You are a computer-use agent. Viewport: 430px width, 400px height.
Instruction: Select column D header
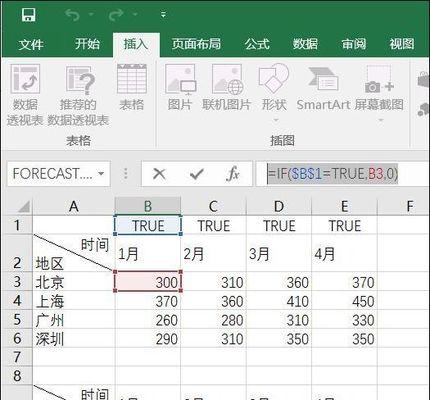click(x=279, y=207)
